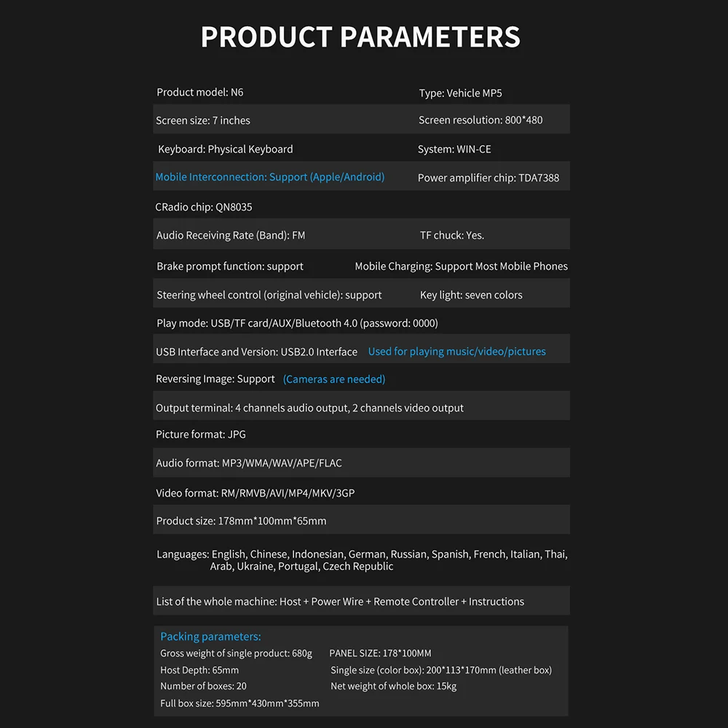
Task: Click the 'Power amplifier chip: TDA7388' text
Action: [488, 178]
